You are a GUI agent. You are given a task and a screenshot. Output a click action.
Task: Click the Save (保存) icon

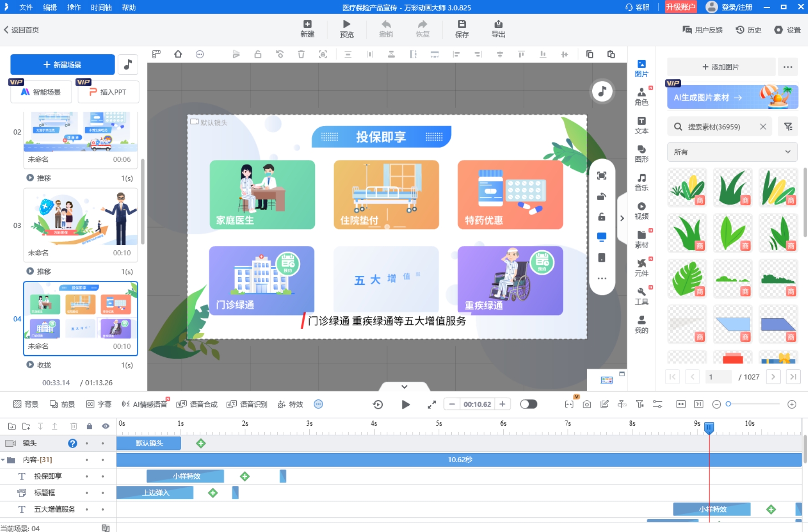462,29
